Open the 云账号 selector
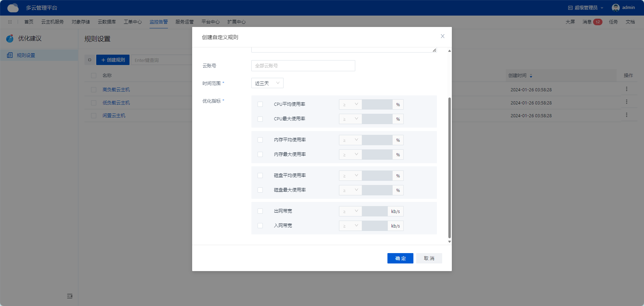644x306 pixels. click(303, 66)
